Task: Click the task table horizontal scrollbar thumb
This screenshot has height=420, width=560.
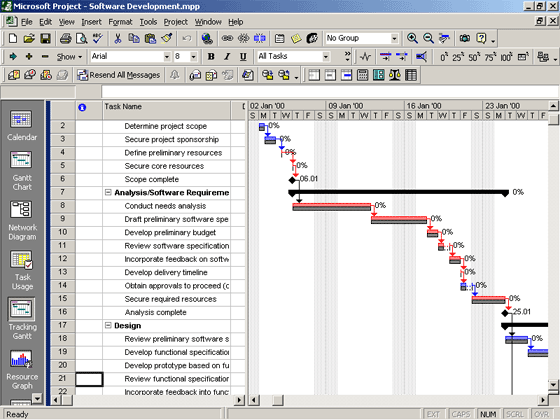Action: (67, 400)
